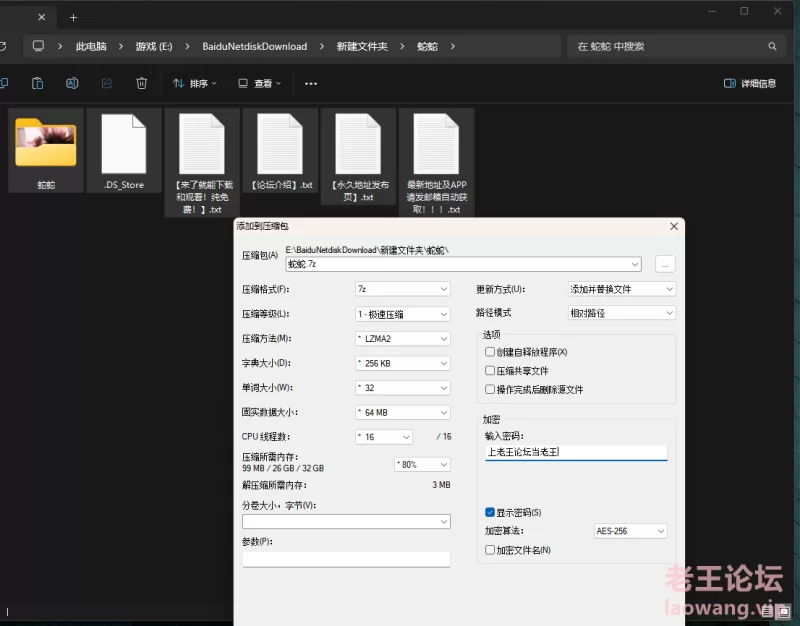Image resolution: width=800 pixels, height=626 pixels.
Task: Open the 压缩格式 dropdown showing 7z
Action: click(x=403, y=289)
